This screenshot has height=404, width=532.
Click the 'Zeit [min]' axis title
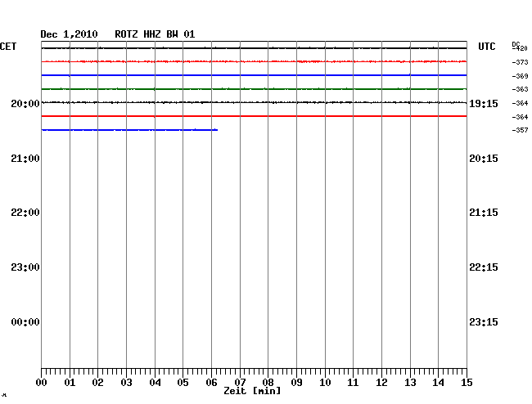(x=252, y=391)
